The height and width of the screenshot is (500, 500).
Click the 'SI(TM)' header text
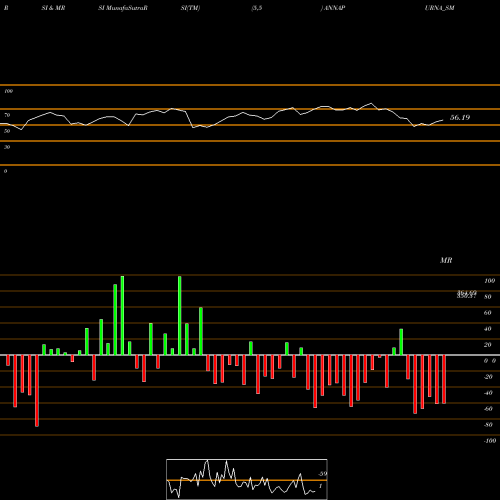[x=190, y=8]
